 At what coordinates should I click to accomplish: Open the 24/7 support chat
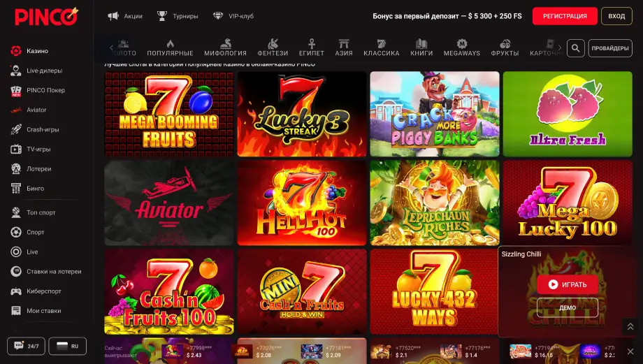tap(27, 346)
